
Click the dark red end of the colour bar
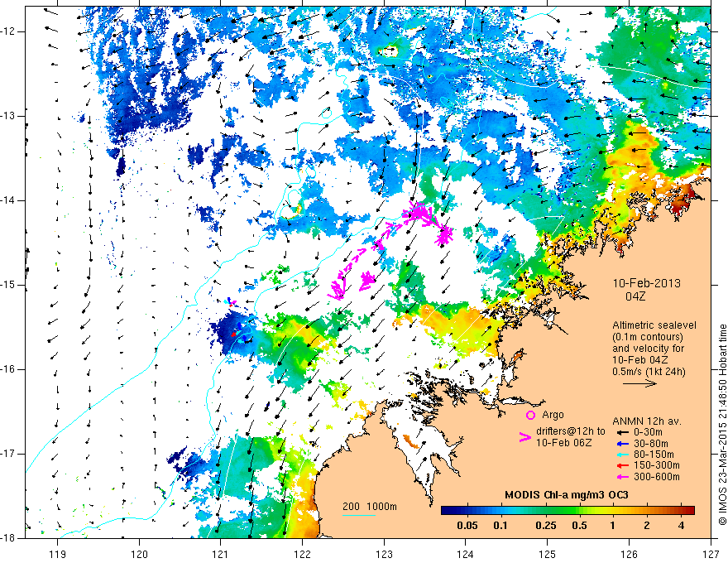pos(689,511)
